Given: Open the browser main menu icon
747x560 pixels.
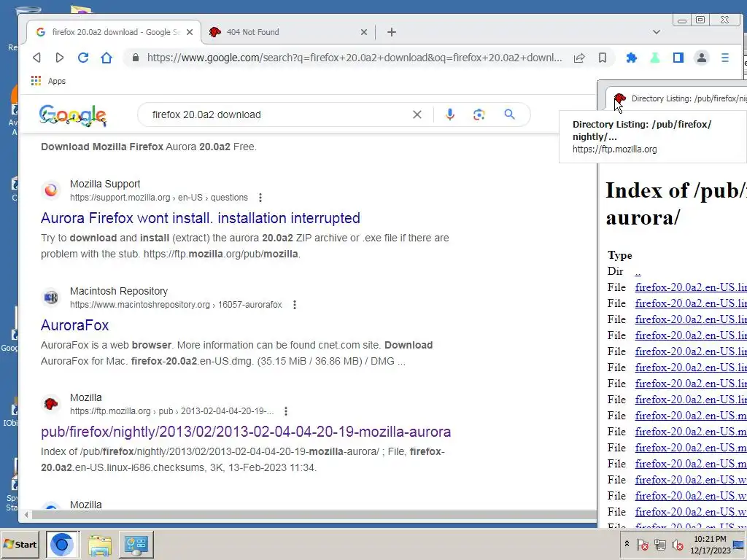Looking at the screenshot, I should tap(725, 58).
